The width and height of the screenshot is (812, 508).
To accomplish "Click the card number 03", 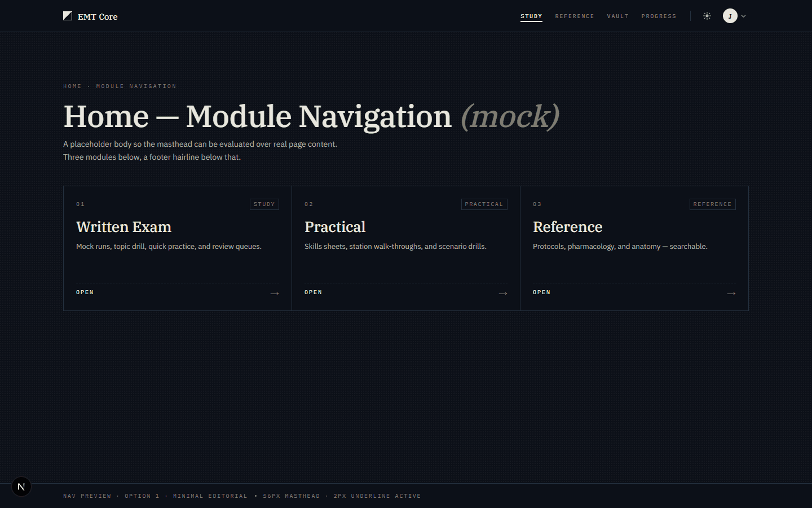I will pos(537,204).
